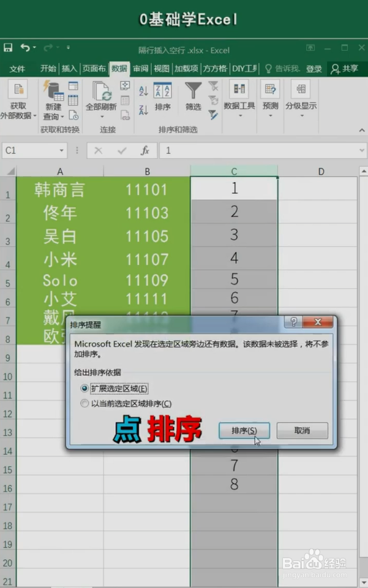Switch to the 页面布局 ribbon tab

click(x=94, y=68)
